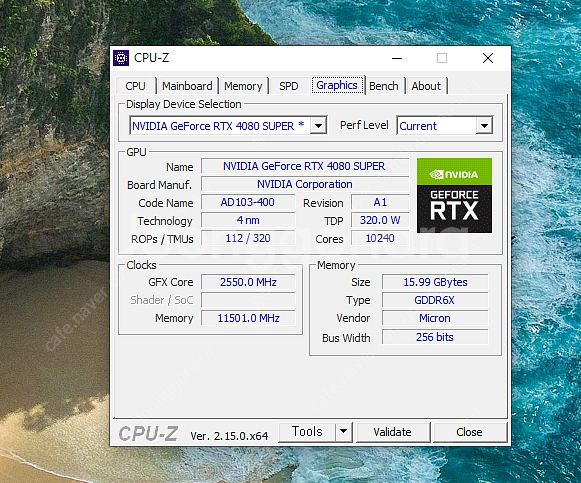Click the '4 nm' technology value
The height and width of the screenshot is (483, 581).
[x=248, y=220]
